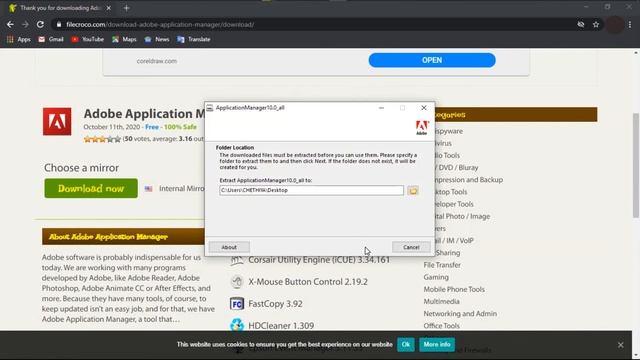Open HDCleaner 1.309 link
The image size is (640, 360).
tap(281, 326)
